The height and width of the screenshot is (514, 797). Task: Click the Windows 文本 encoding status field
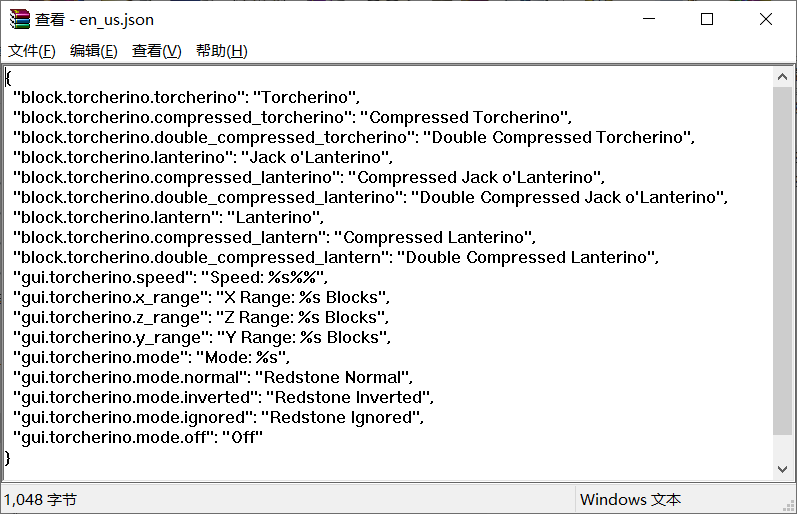pyautogui.click(x=630, y=499)
